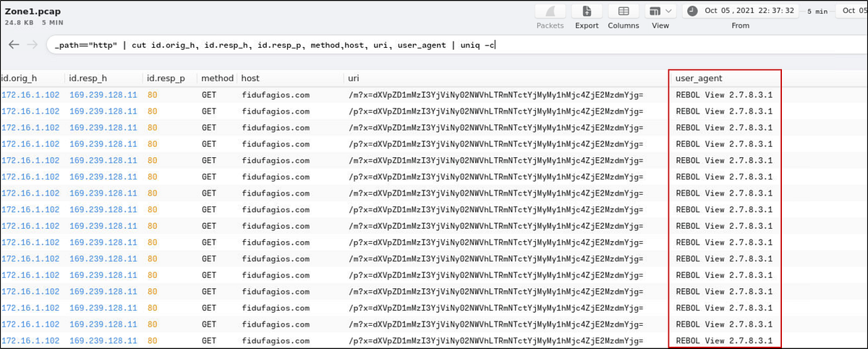Screen dimensions: 868x349
Task: Go forward with the right arrow
Action: (x=32, y=45)
